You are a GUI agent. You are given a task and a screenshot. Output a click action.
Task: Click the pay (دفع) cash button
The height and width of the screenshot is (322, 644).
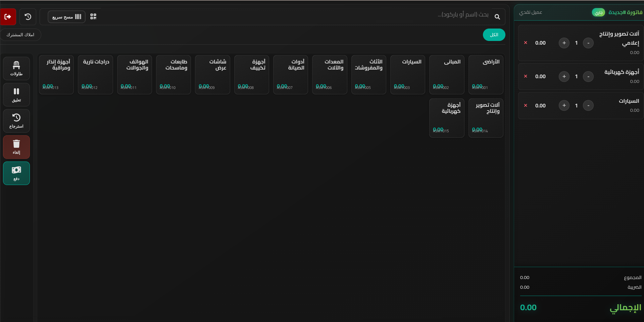[x=16, y=173]
